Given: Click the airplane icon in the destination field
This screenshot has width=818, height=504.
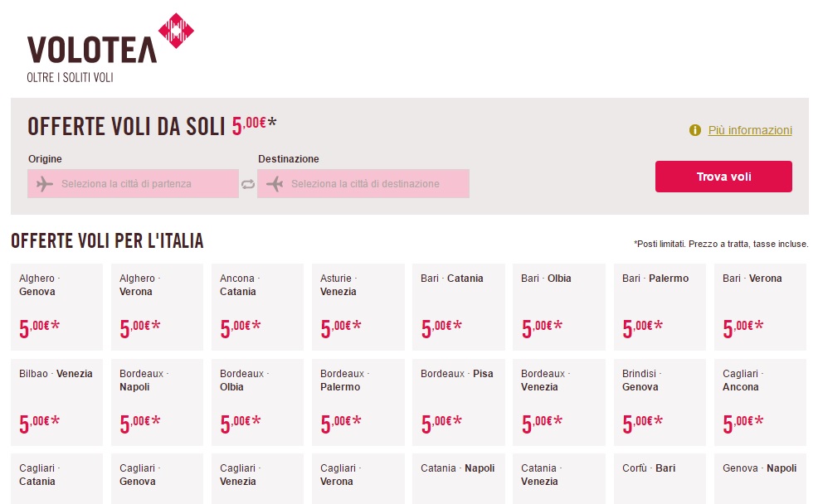Looking at the screenshot, I should tap(275, 184).
